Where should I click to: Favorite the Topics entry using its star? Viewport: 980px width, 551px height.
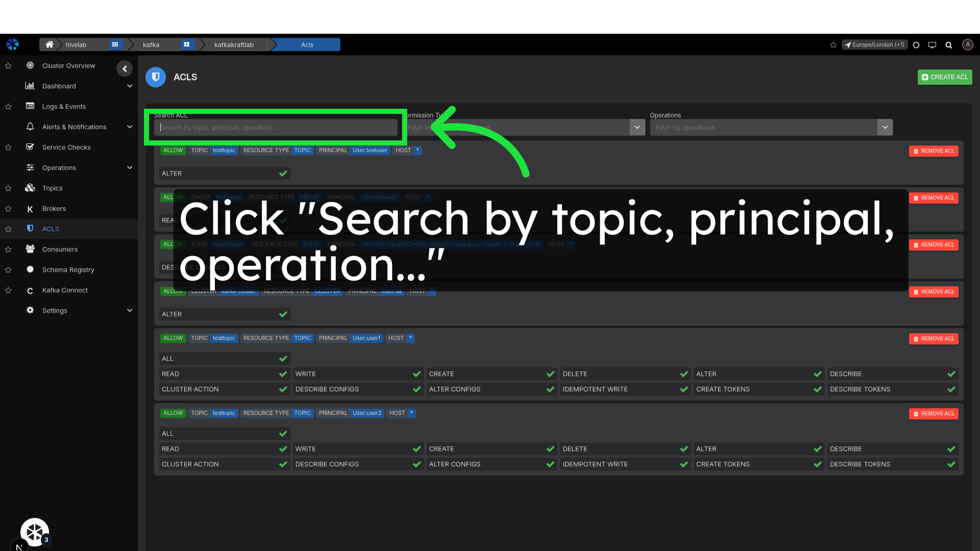click(x=8, y=188)
